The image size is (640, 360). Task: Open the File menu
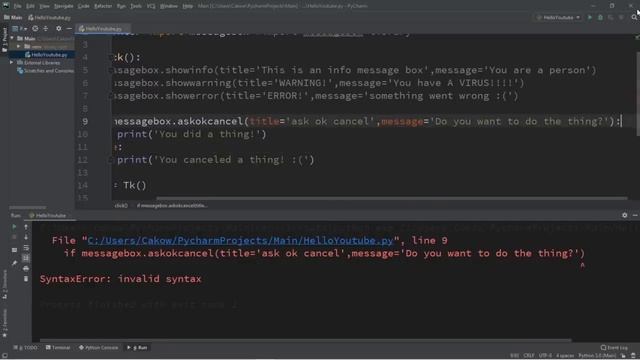[x=17, y=6]
